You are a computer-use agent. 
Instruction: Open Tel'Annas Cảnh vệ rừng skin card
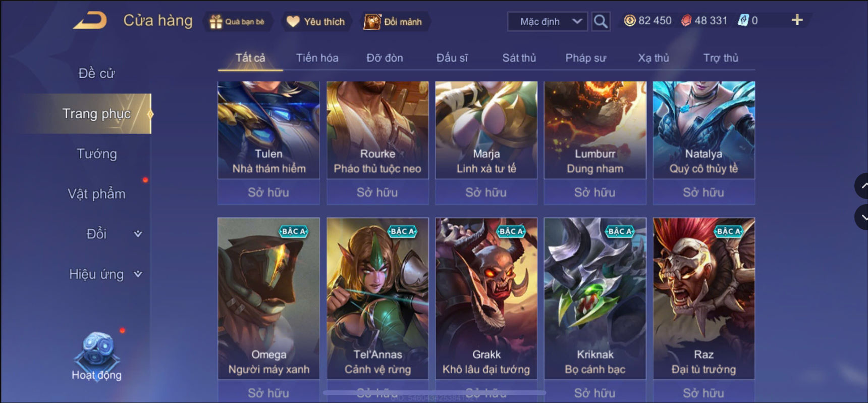377,298
